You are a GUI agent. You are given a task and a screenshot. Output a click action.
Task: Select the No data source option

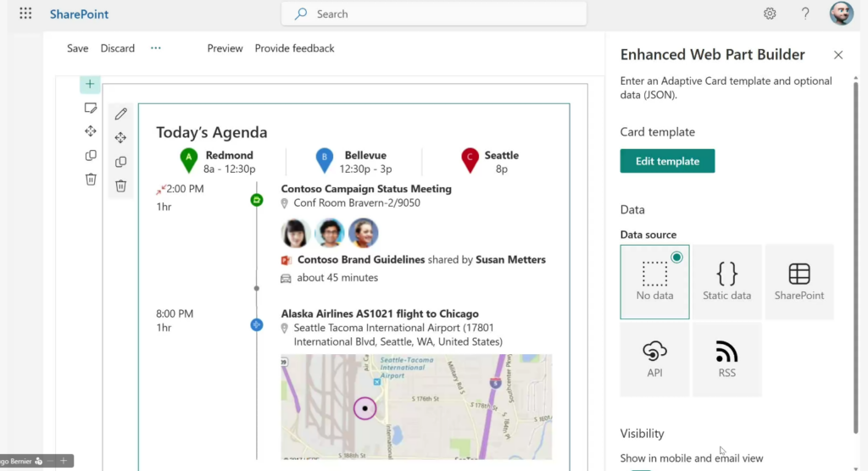[x=654, y=281]
